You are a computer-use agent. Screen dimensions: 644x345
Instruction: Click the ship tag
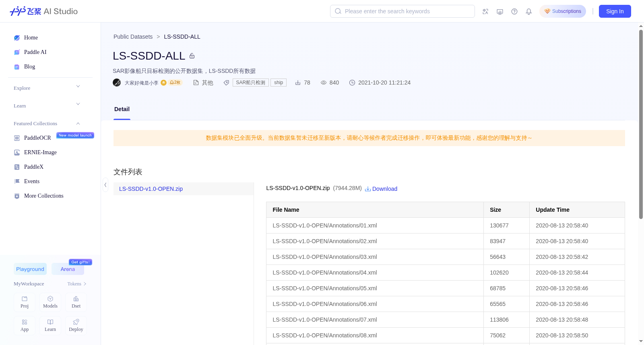[279, 83]
